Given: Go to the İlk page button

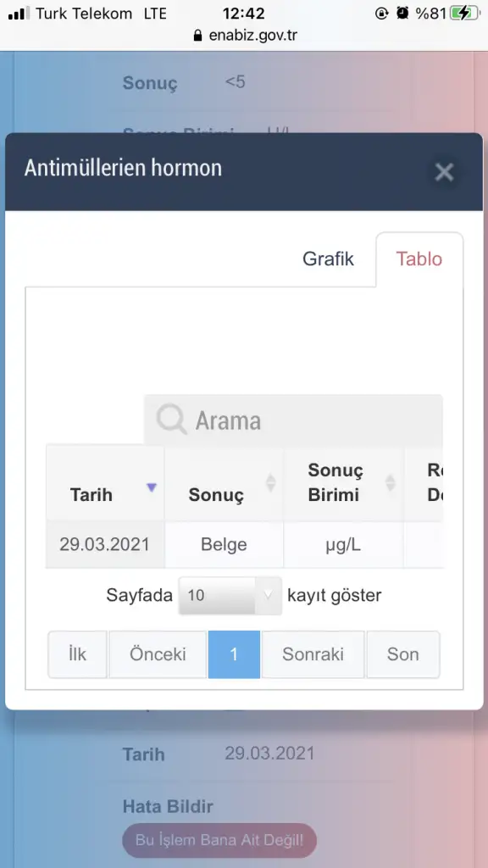Looking at the screenshot, I should pos(77,654).
